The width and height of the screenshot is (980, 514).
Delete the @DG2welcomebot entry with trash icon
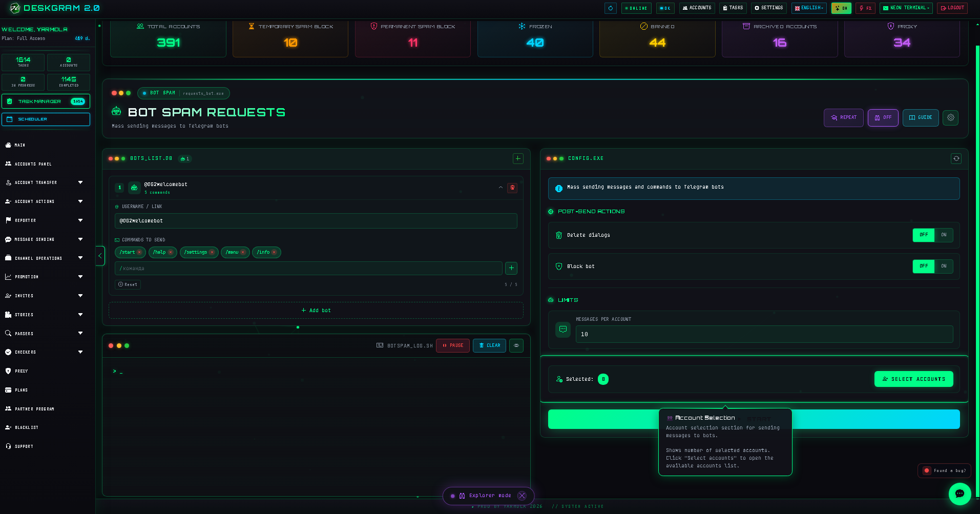(x=512, y=188)
